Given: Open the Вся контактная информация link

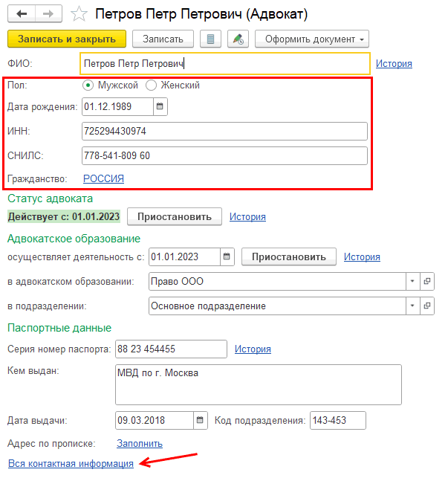Looking at the screenshot, I should 71,463.
